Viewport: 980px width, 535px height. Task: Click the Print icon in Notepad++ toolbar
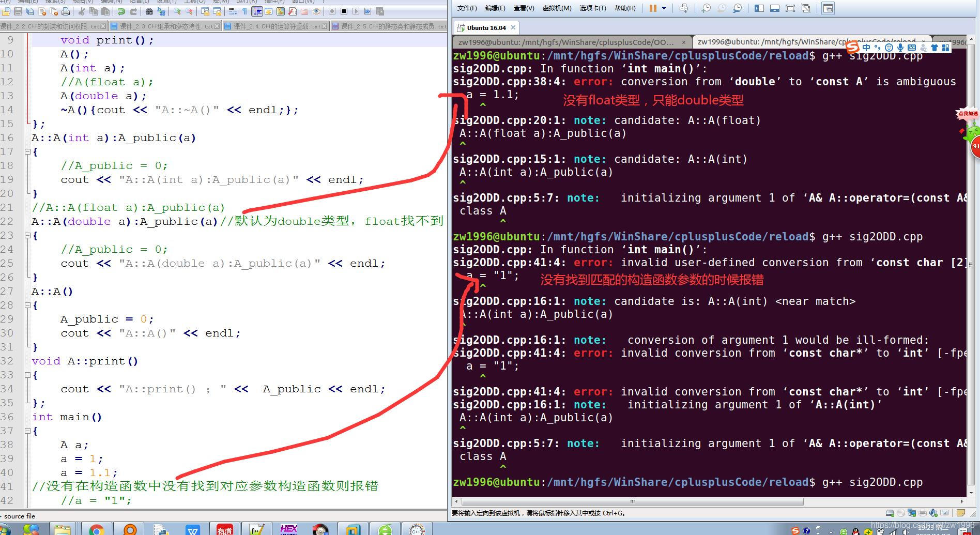(x=66, y=11)
